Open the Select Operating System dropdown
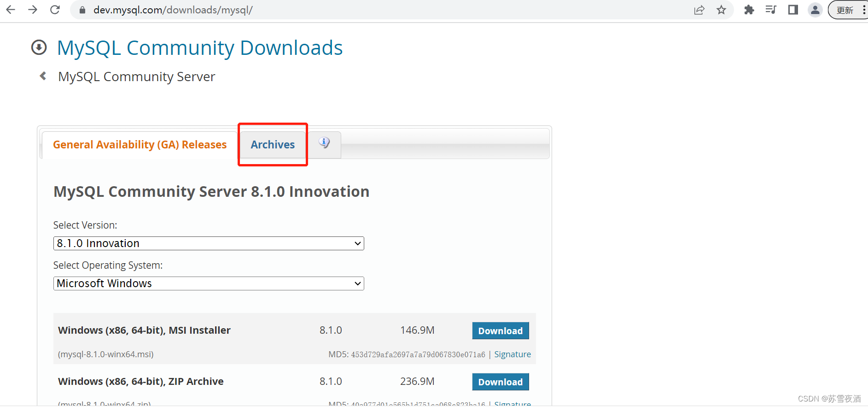The height and width of the screenshot is (407, 868). (x=209, y=283)
